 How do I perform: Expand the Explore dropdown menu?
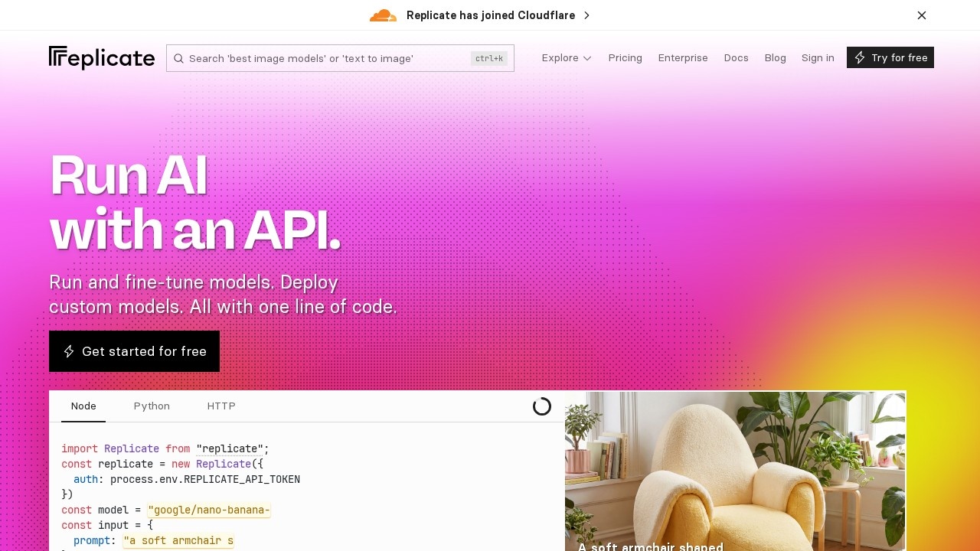[x=567, y=58]
